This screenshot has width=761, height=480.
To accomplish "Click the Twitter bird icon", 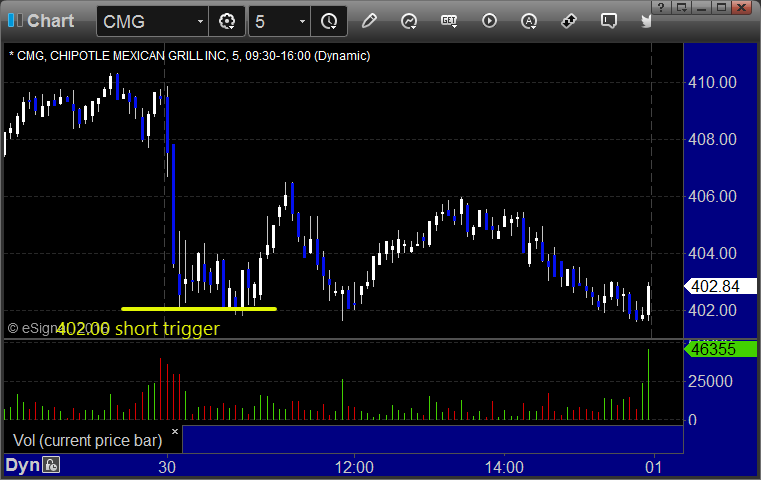I will (x=646, y=21).
